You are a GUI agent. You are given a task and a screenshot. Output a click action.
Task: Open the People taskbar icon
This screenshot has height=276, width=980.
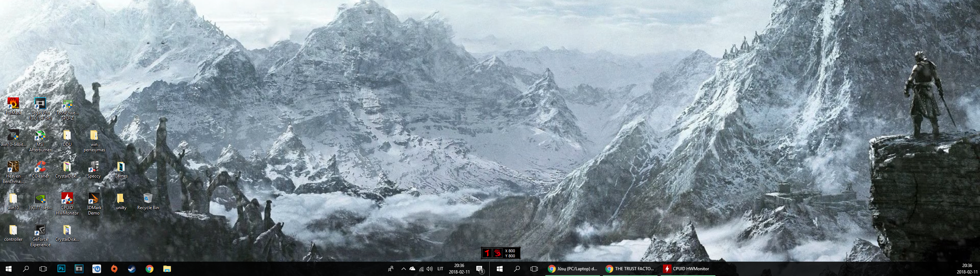(x=391, y=269)
